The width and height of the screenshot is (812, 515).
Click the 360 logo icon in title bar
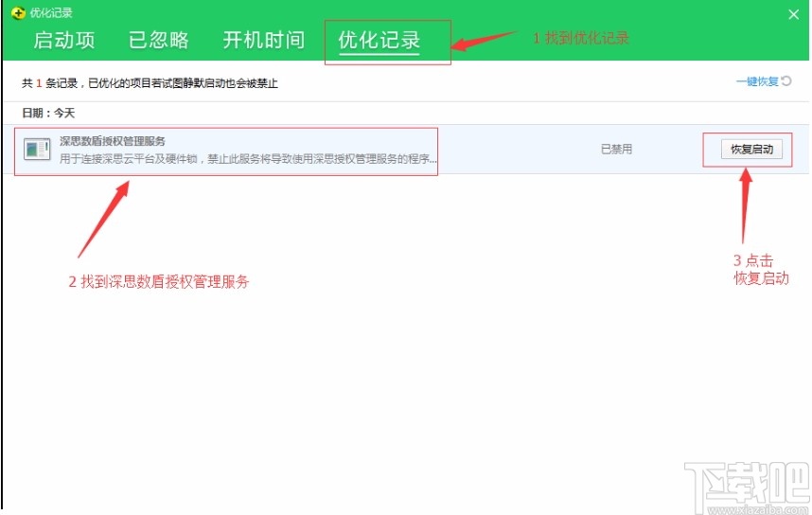[x=18, y=12]
